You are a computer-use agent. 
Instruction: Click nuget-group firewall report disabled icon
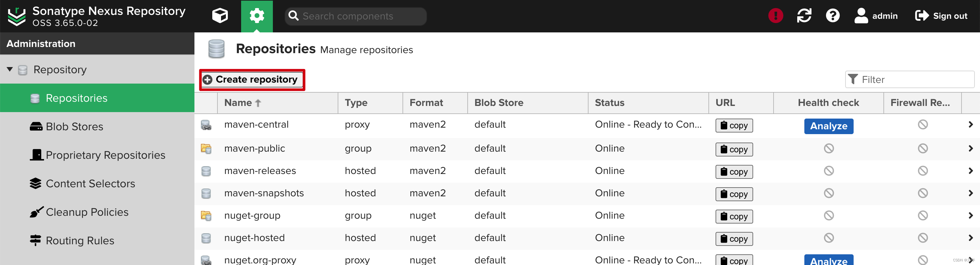pyautogui.click(x=923, y=215)
